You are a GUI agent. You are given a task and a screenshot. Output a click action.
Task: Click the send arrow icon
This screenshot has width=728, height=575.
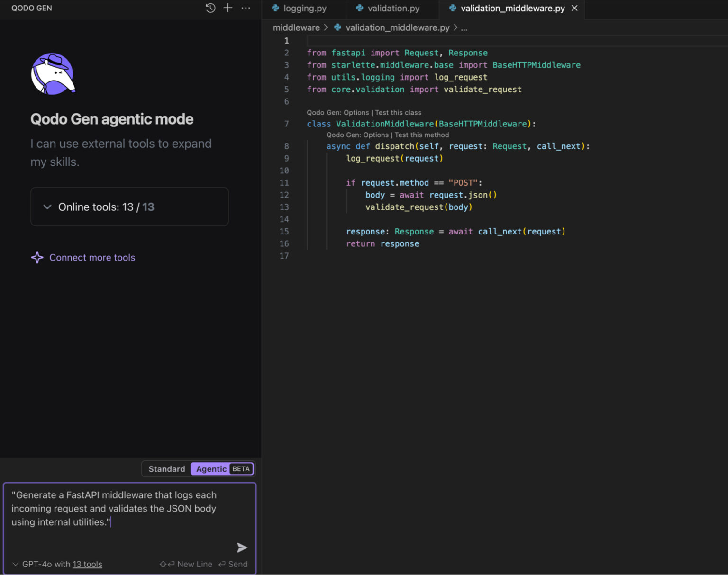(x=242, y=548)
